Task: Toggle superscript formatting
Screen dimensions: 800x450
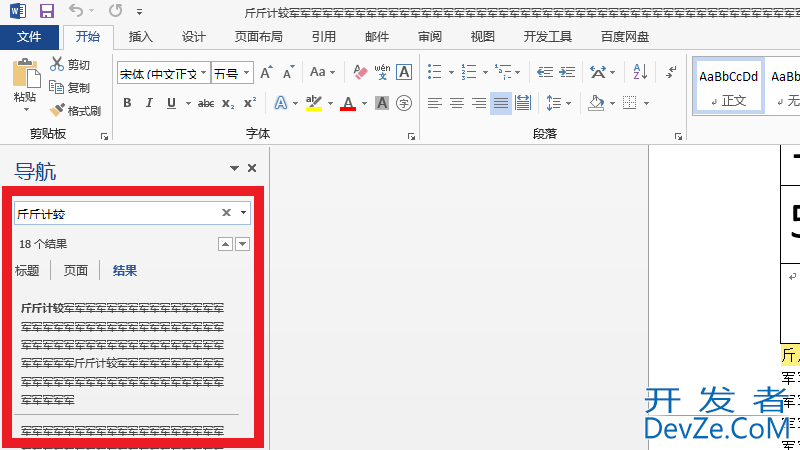Action: point(250,104)
